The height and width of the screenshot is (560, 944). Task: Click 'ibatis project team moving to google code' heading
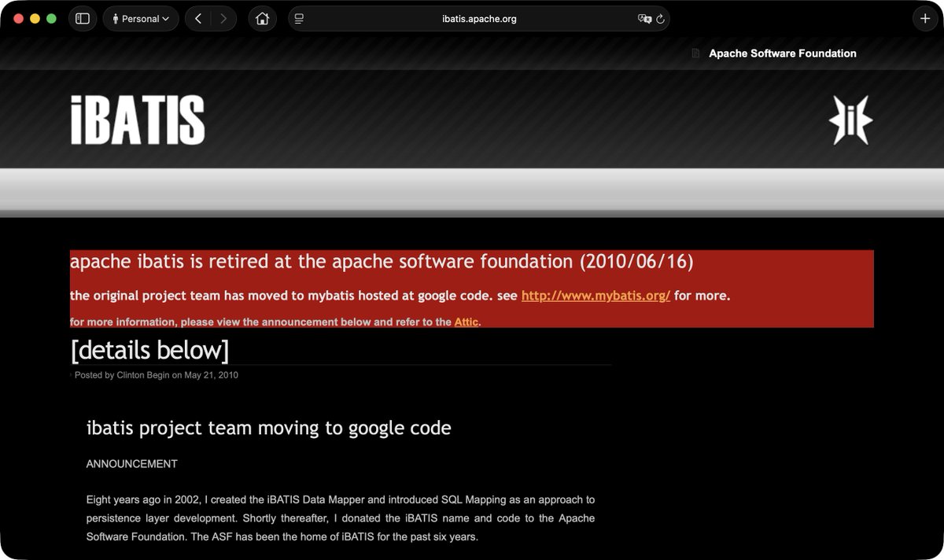pos(268,428)
